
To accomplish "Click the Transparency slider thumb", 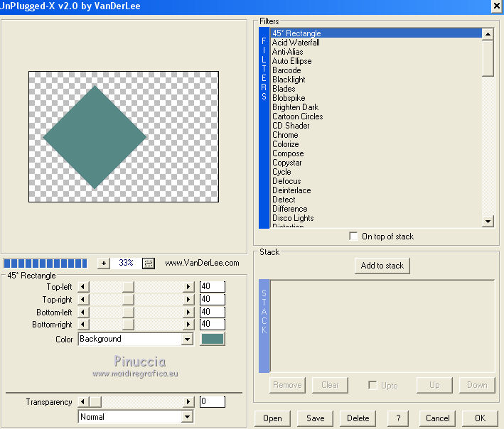I will 95,401.
